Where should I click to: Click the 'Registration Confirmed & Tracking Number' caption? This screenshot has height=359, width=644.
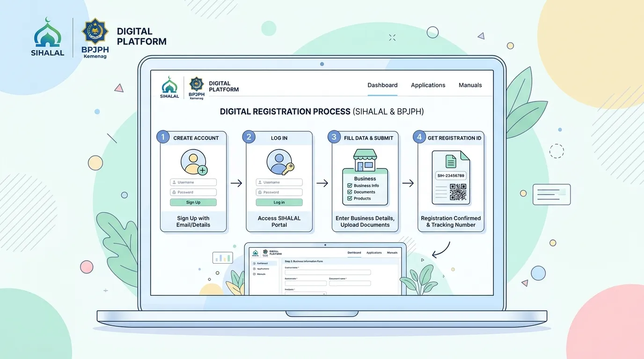point(451,222)
